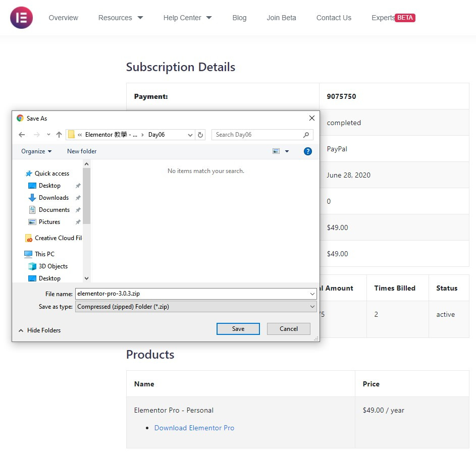Expand the Resources menu
The image size is (476, 457).
121,18
